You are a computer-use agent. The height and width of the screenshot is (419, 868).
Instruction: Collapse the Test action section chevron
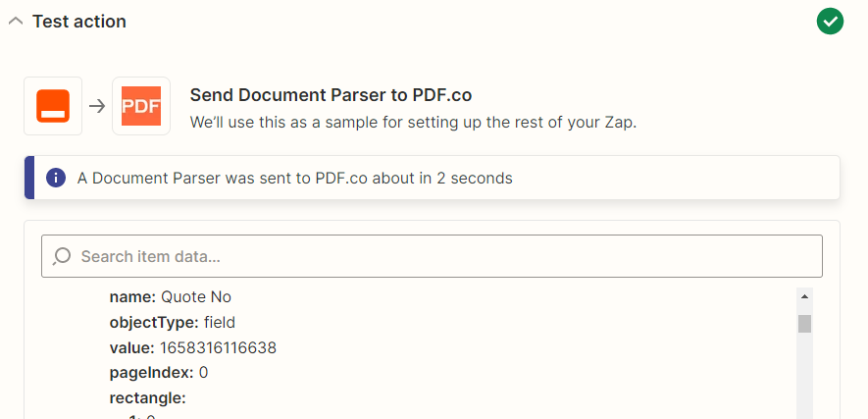click(16, 22)
